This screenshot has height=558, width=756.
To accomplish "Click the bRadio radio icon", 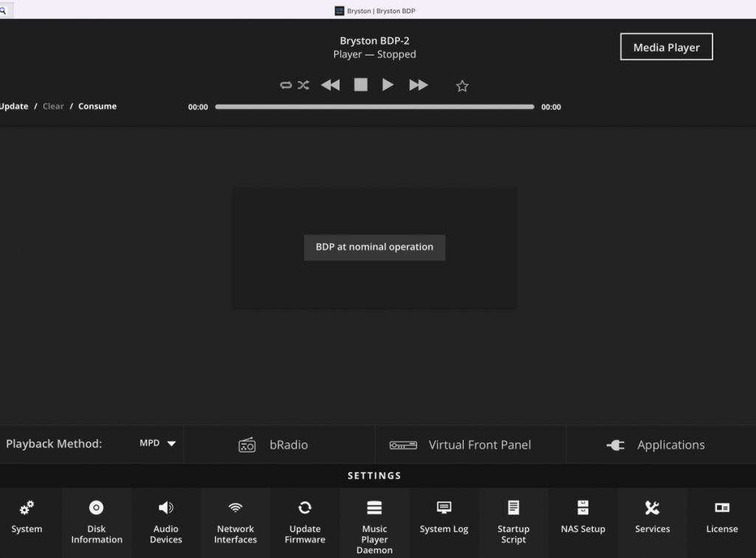I will (247, 445).
